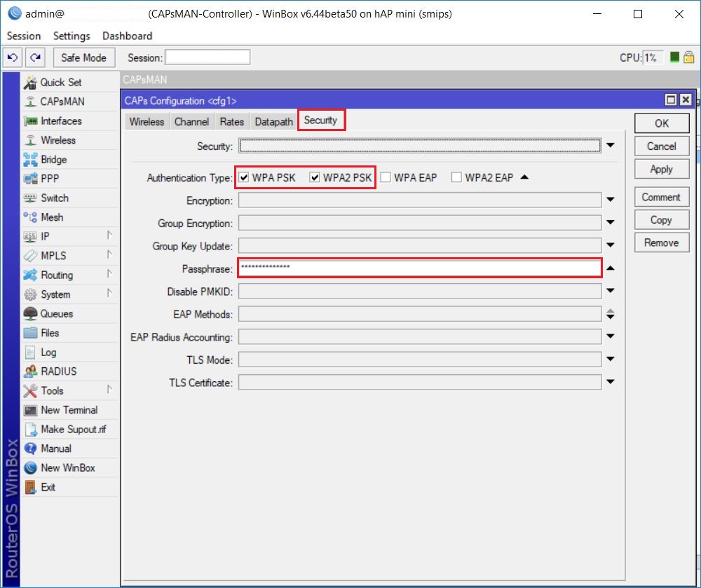The height and width of the screenshot is (588, 701).
Task: Open Files in the sidebar
Action: pyautogui.click(x=70, y=333)
